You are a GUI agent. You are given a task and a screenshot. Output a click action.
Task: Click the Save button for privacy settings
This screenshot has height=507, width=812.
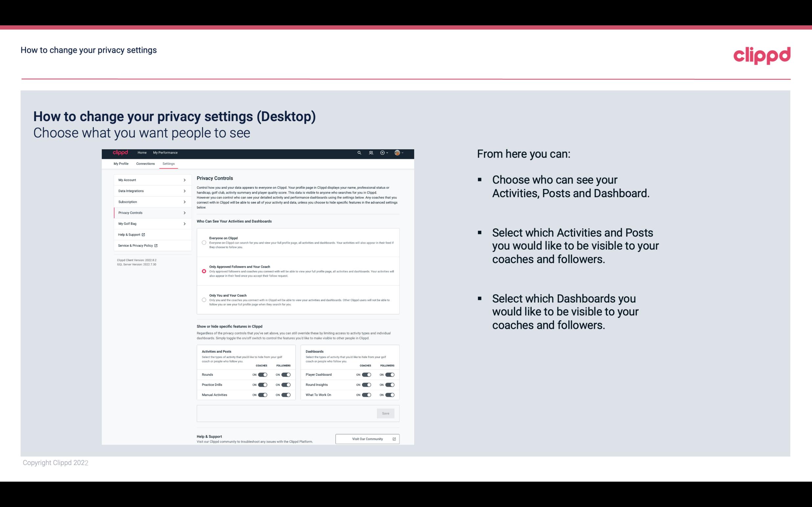(x=386, y=413)
